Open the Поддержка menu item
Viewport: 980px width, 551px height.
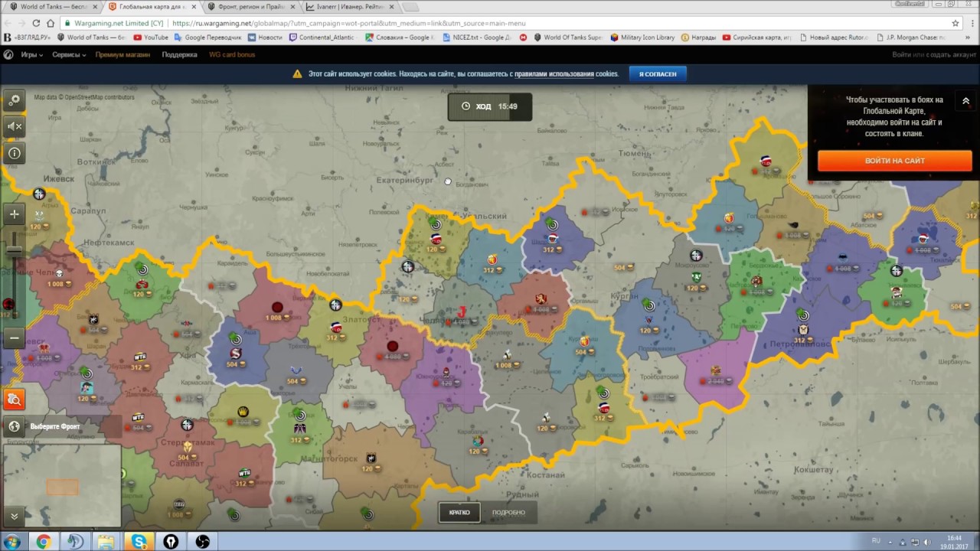click(179, 55)
